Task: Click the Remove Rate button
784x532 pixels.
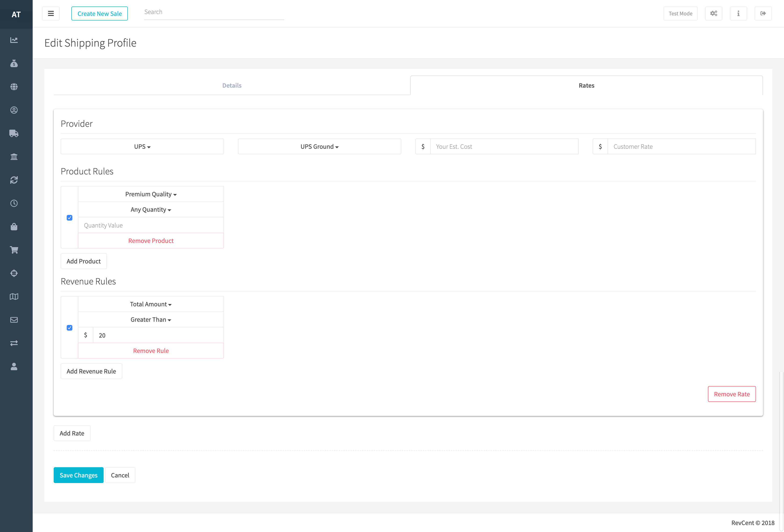Action: [x=731, y=394]
